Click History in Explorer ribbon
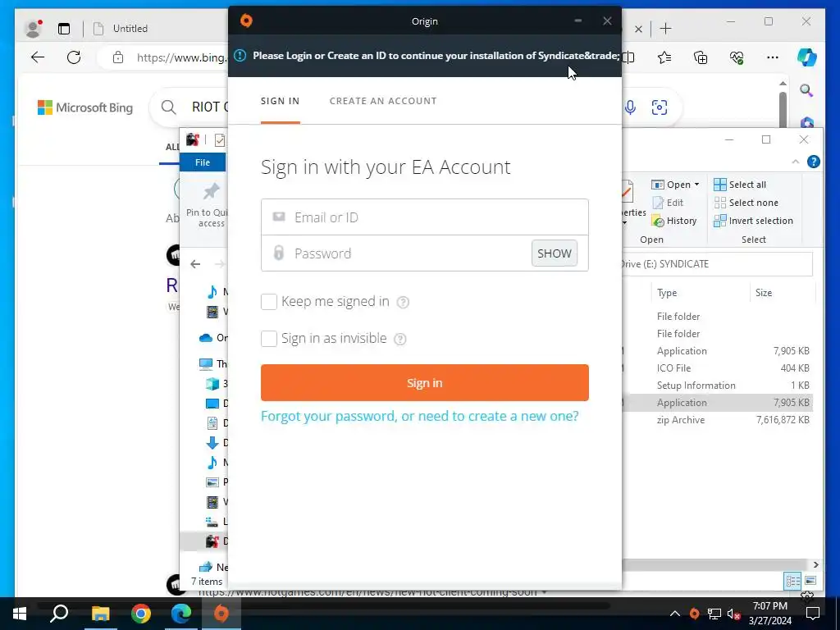The width and height of the screenshot is (840, 630). coord(674,221)
